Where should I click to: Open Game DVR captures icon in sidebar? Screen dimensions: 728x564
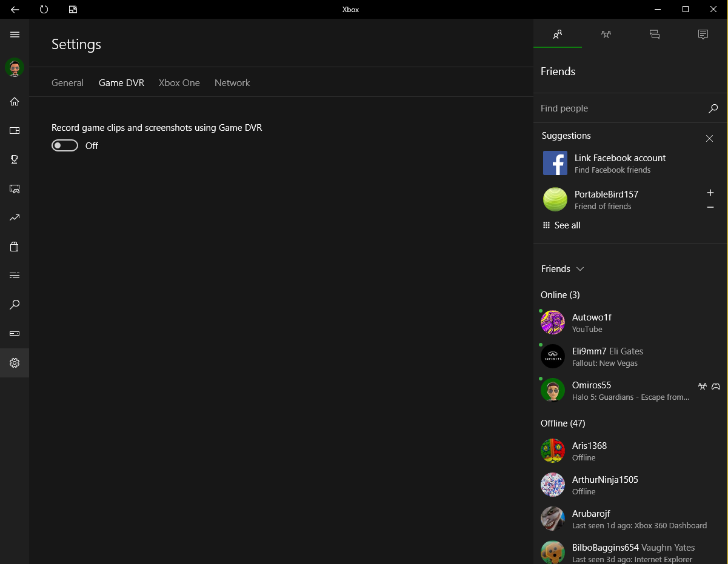[x=15, y=188]
